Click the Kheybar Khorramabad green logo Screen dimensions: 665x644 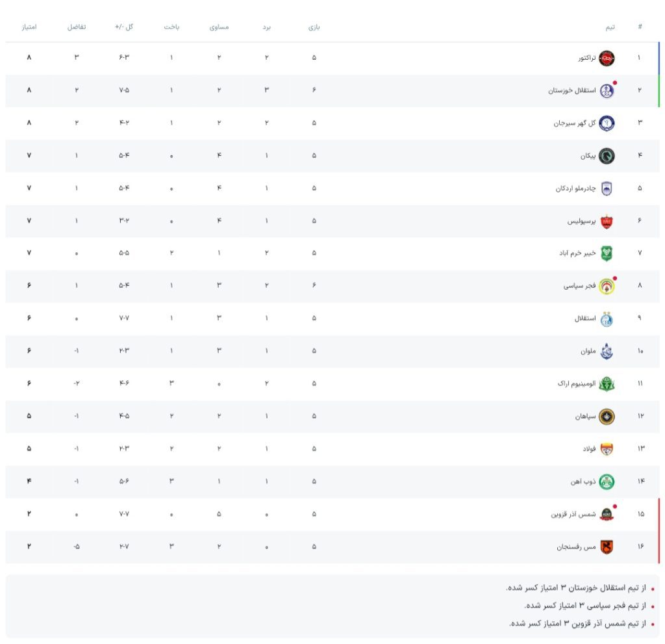[606, 253]
